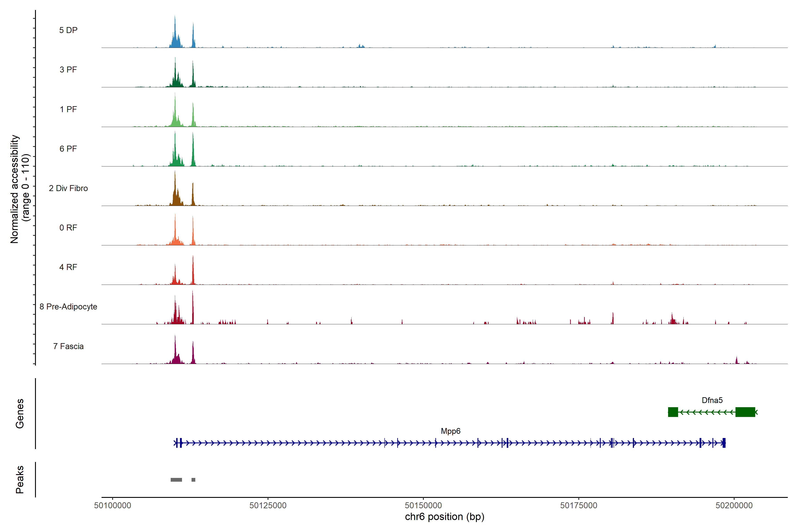Screen dimensions: 798x532
Task: Click the Peaks panel label
Action: pos(20,479)
